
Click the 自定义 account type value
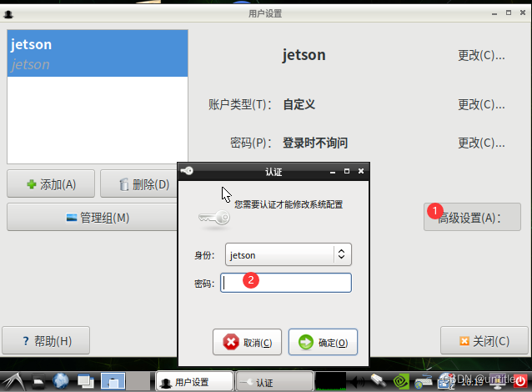[299, 104]
